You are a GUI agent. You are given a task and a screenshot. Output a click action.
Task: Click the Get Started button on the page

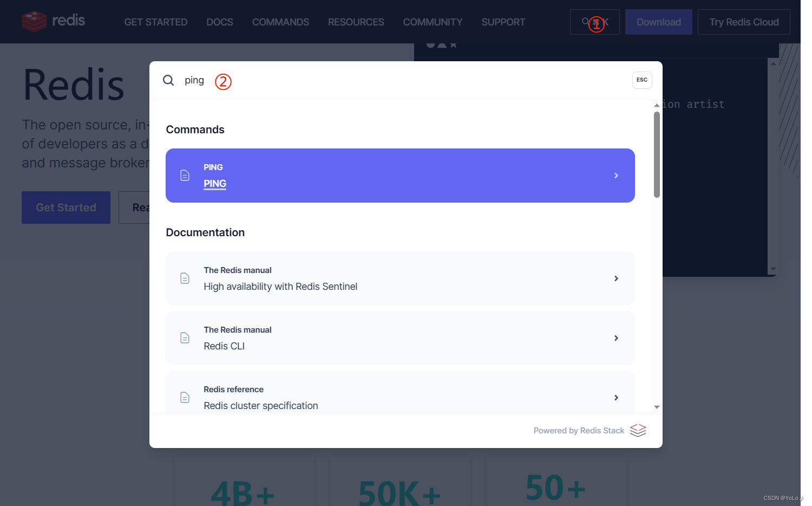(66, 207)
